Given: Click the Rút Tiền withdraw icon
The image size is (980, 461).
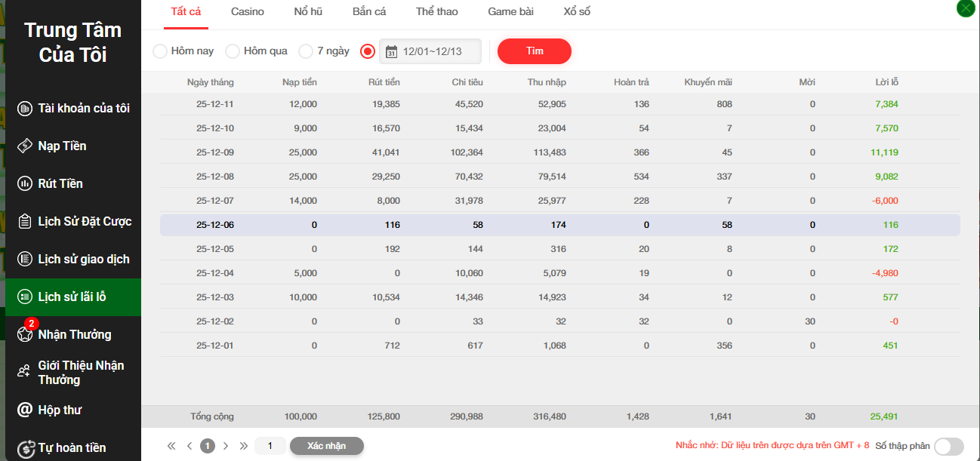Looking at the screenshot, I should pyautogui.click(x=25, y=184).
